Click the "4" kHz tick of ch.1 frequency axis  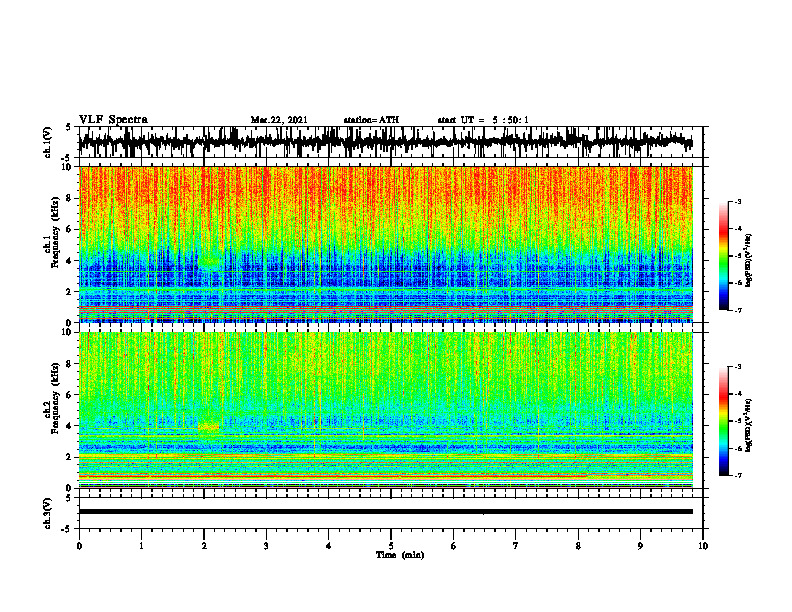(x=71, y=261)
